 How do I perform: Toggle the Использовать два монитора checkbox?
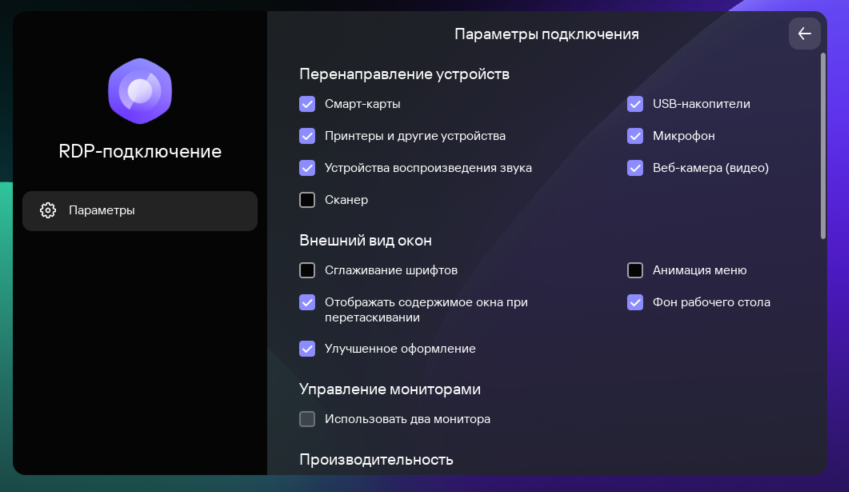point(307,419)
